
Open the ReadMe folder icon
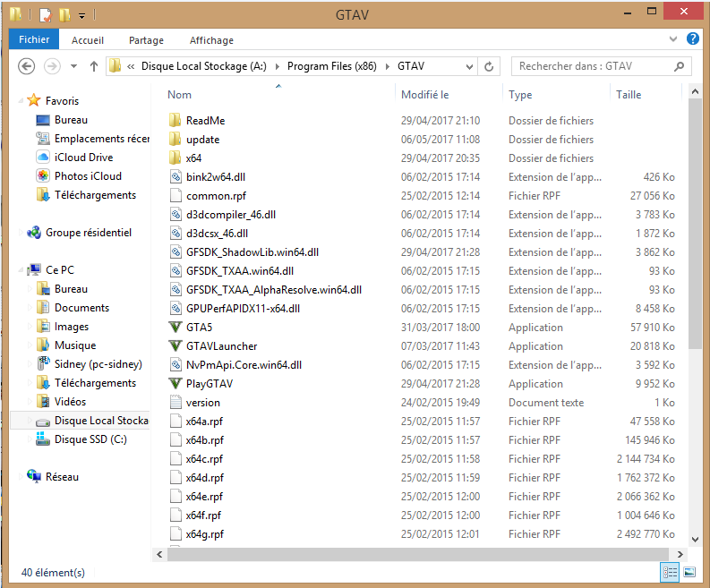[x=175, y=121]
